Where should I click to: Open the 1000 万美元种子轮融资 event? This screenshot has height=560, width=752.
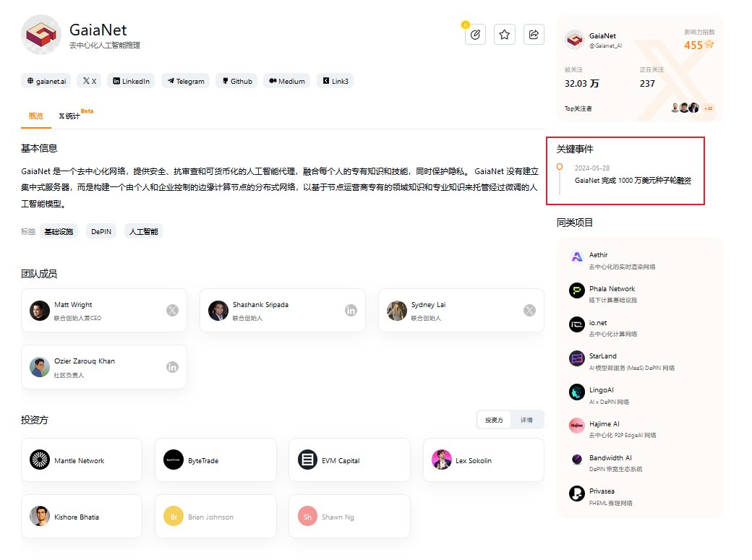coord(633,181)
